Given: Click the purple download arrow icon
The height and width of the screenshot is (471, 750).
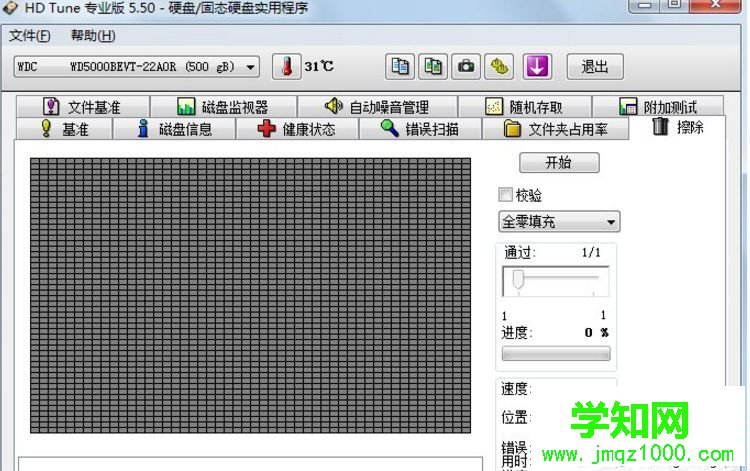Looking at the screenshot, I should click(x=537, y=66).
